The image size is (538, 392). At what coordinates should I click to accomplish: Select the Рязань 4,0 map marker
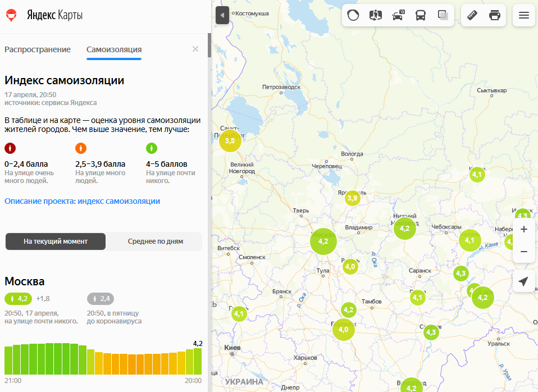coord(350,267)
